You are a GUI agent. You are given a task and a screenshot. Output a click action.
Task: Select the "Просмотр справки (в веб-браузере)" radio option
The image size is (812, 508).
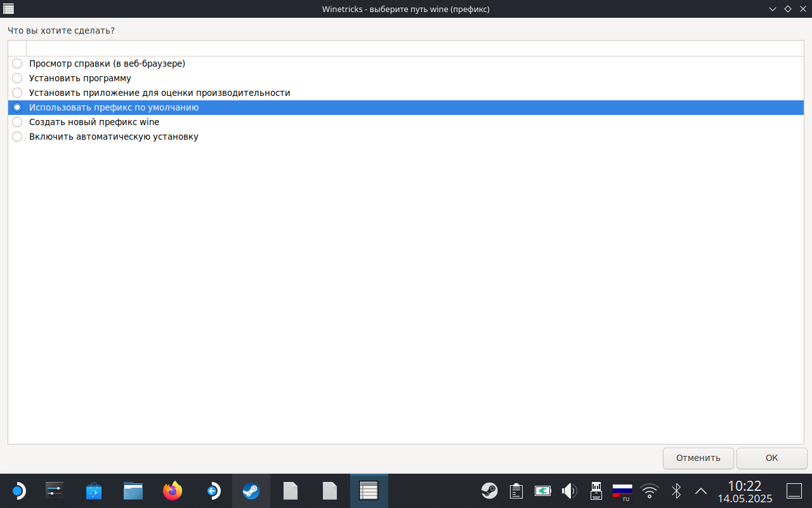17,63
